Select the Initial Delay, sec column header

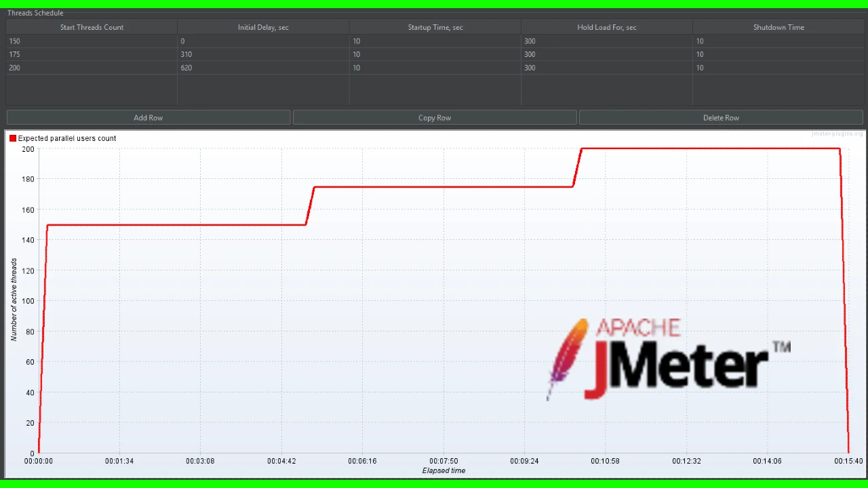263,27
